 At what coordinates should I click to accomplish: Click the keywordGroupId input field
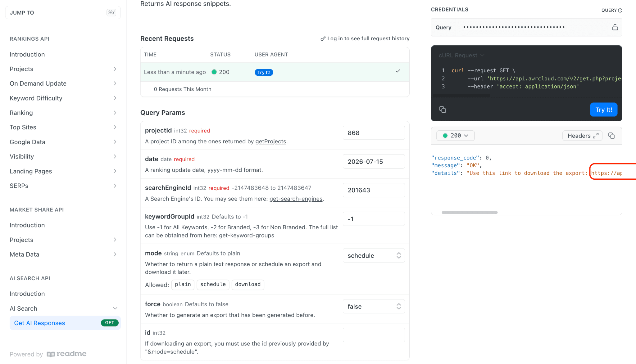point(374,219)
